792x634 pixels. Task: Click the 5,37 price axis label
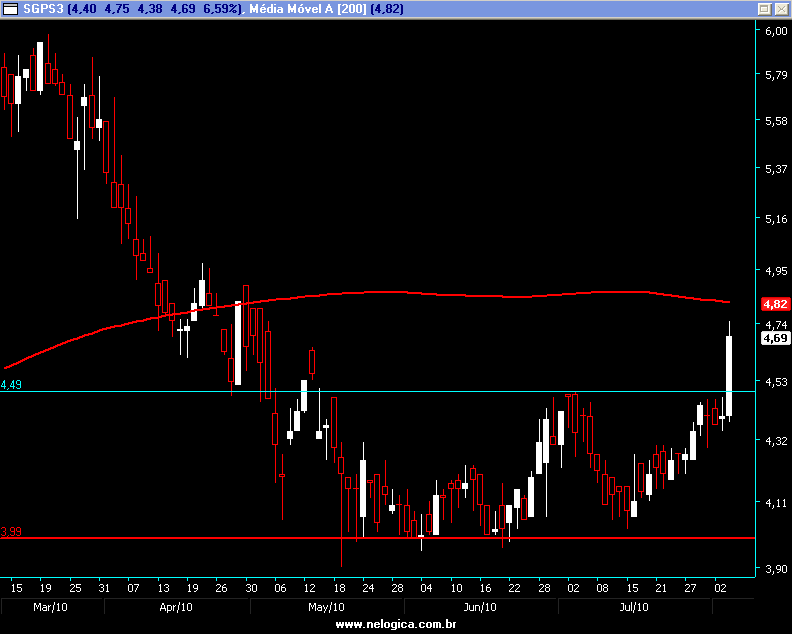[x=776, y=169]
